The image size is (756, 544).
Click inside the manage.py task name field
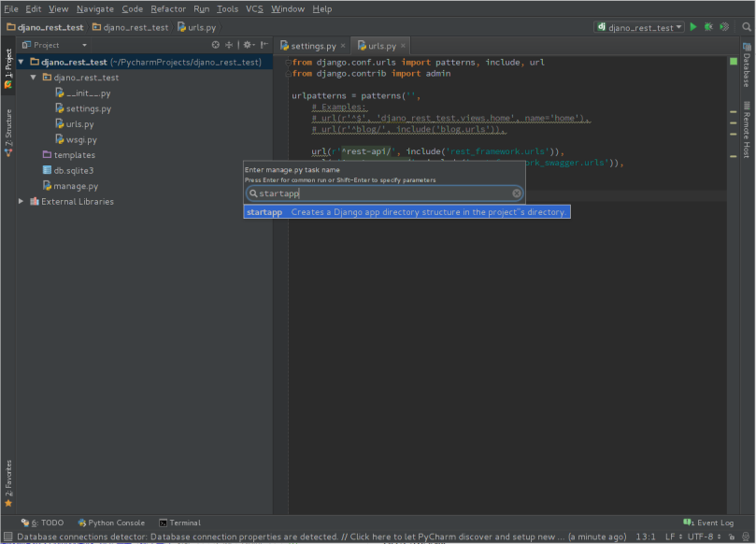(384, 193)
